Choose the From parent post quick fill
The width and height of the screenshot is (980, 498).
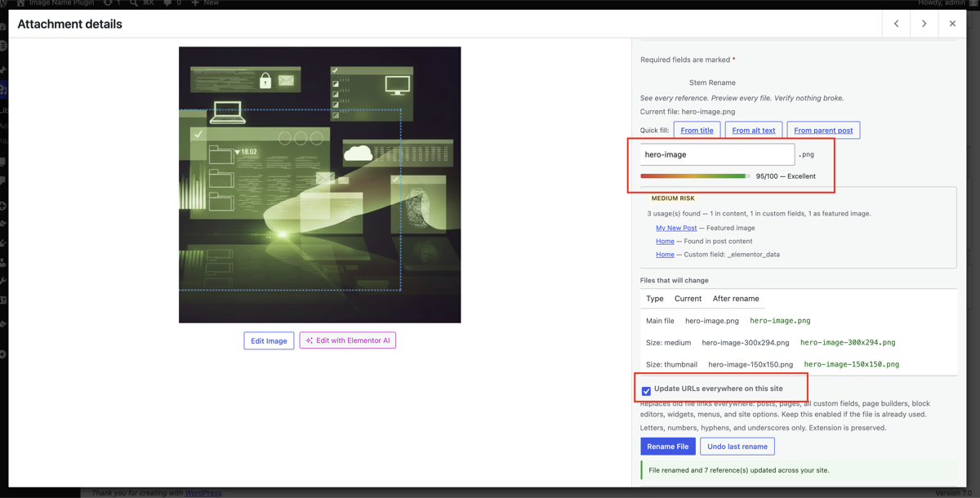[x=823, y=130]
